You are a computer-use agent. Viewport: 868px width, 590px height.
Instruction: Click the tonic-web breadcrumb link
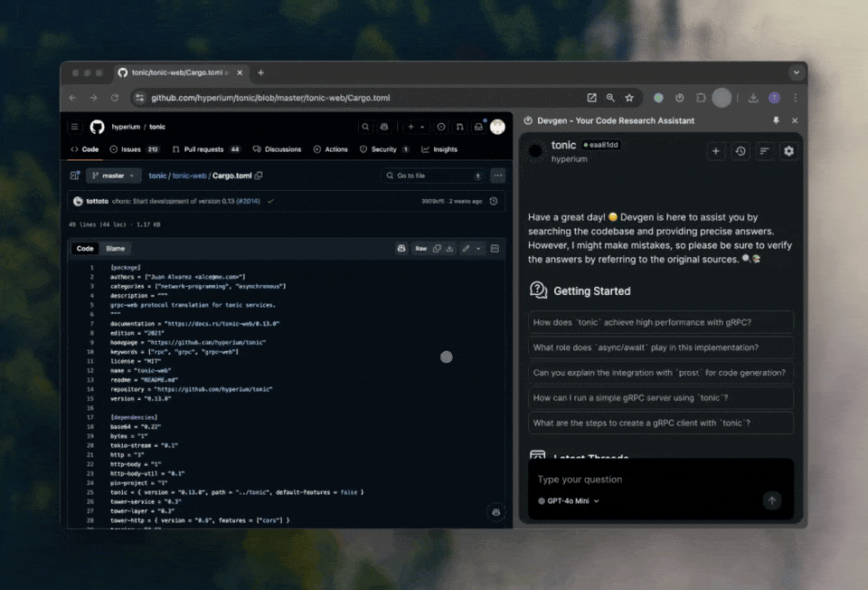tap(190, 176)
